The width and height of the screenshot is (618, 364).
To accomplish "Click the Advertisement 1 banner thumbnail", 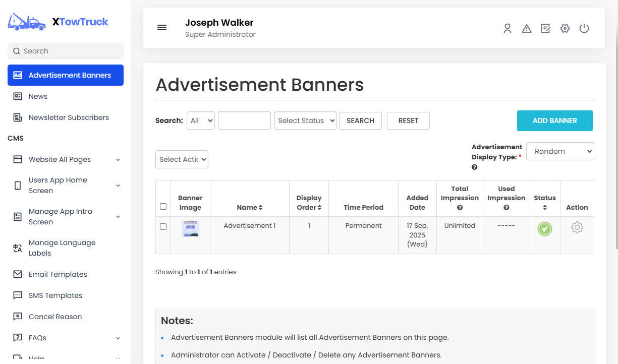I will coord(190,229).
